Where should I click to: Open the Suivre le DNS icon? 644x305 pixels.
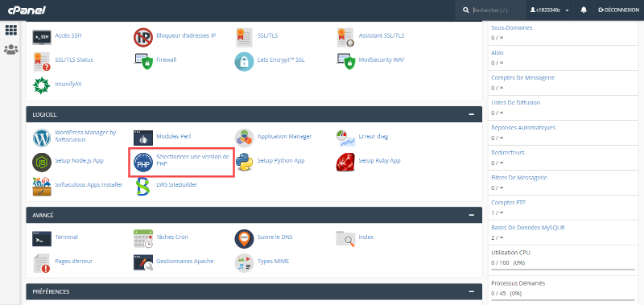click(244, 238)
